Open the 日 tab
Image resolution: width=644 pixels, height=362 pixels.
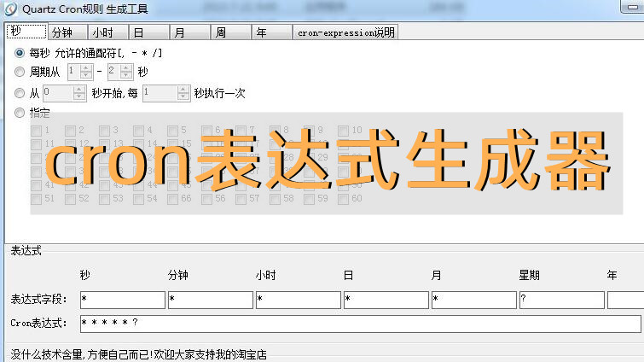[x=149, y=32]
